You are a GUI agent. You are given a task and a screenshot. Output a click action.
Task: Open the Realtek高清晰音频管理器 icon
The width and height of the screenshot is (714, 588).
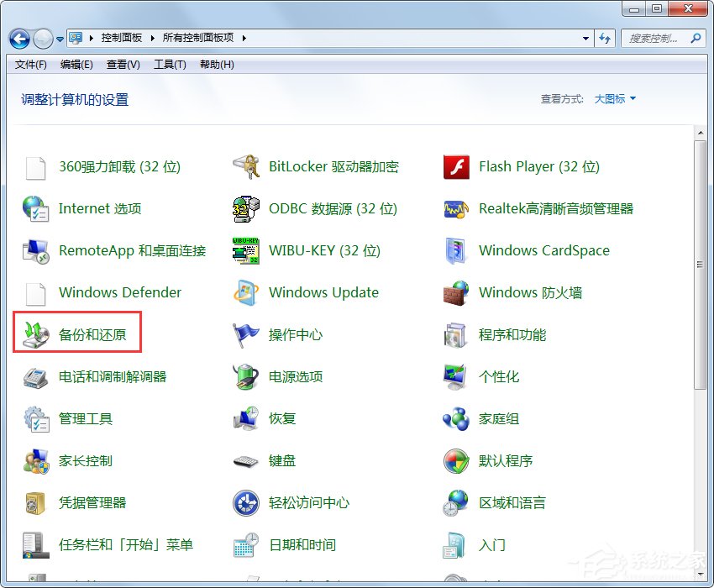(x=456, y=209)
